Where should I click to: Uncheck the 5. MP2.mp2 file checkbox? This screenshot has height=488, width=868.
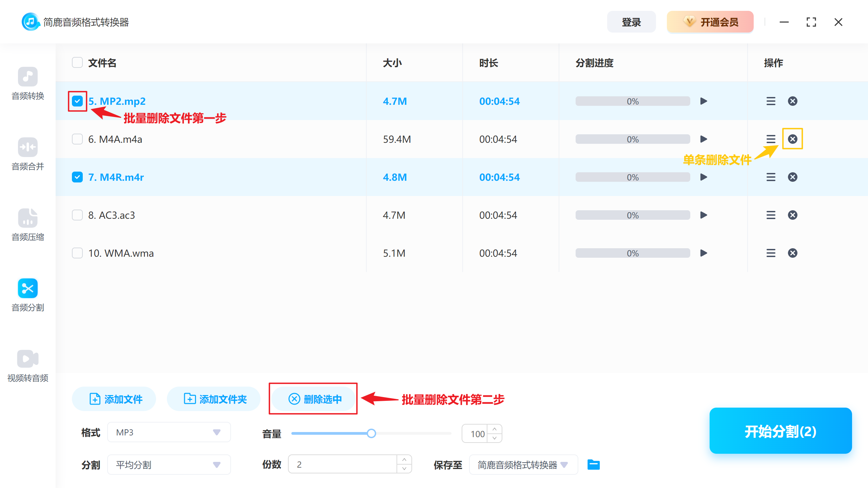coord(77,101)
